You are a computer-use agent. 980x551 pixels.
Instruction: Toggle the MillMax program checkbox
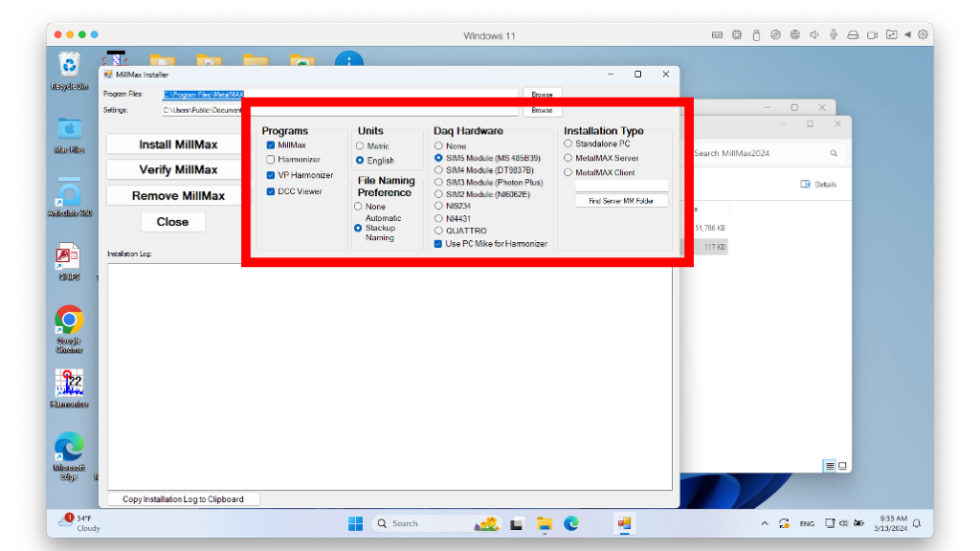coord(271,145)
